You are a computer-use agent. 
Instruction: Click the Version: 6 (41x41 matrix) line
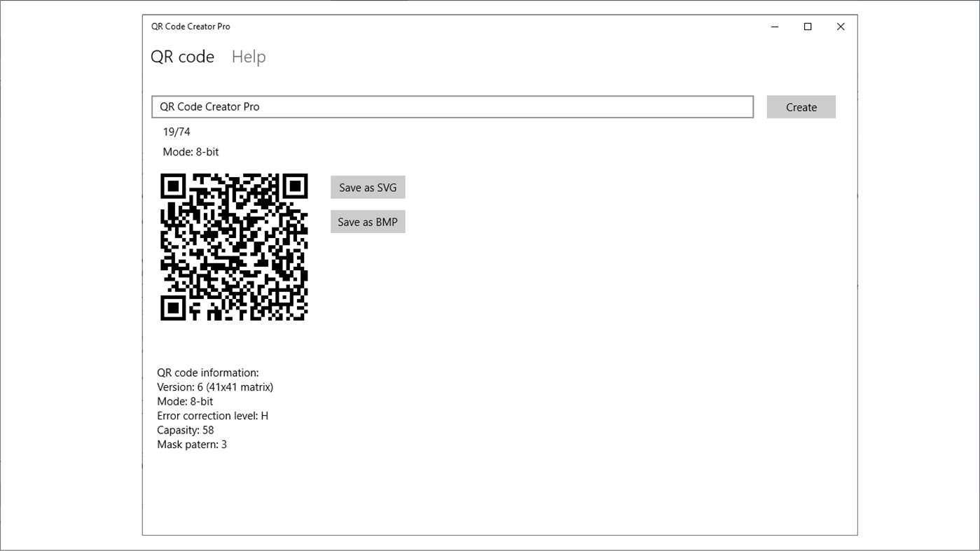(215, 386)
